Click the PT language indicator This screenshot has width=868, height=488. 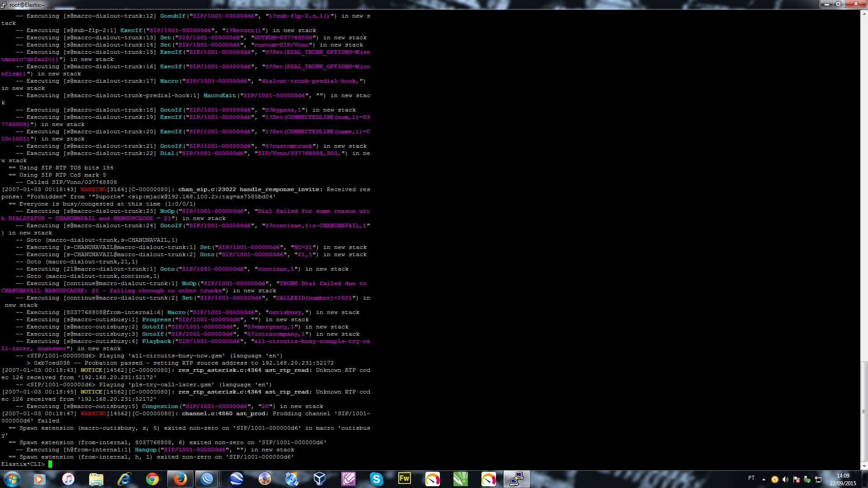coord(751,478)
